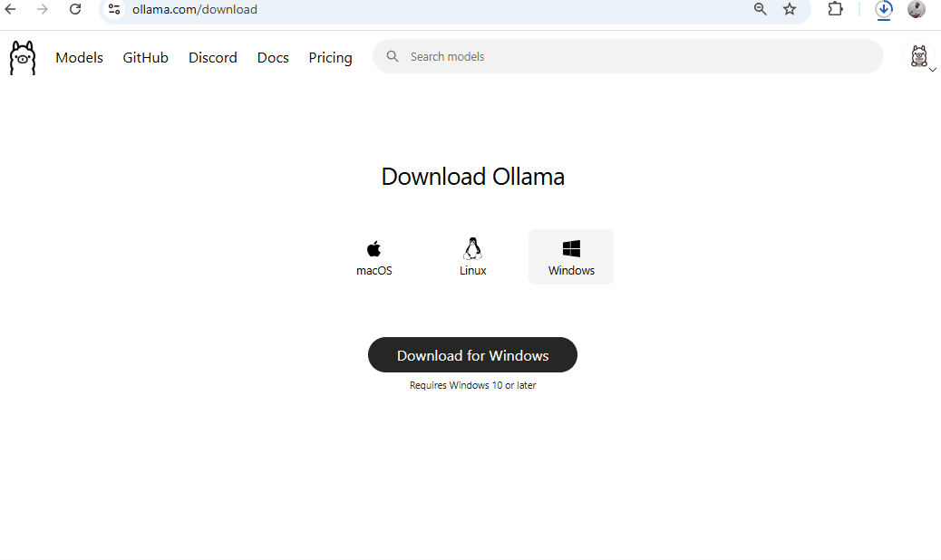941x560 pixels.
Task: Click the zoom magnifier in address bar
Action: (761, 9)
